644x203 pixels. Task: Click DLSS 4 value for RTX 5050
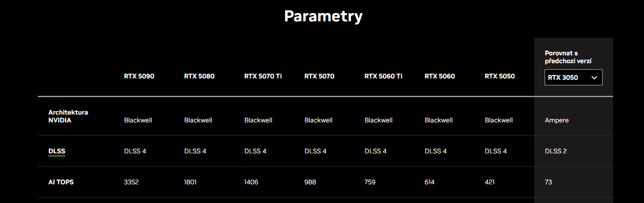(x=496, y=151)
